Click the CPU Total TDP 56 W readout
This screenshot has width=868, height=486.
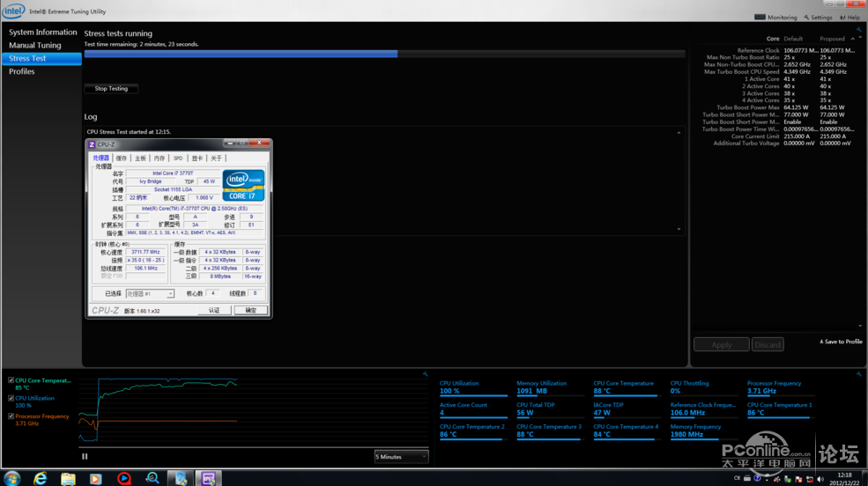pos(550,409)
